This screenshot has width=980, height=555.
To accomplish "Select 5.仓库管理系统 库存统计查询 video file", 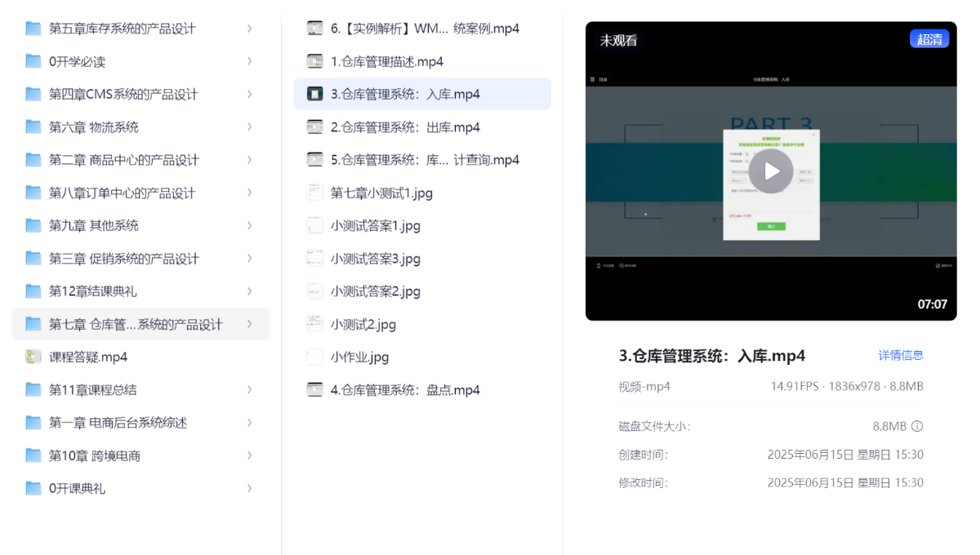I will [425, 160].
